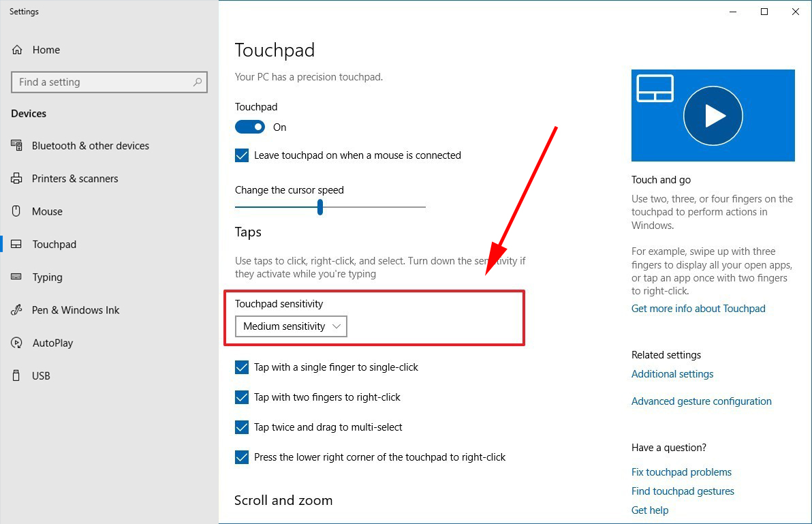Click the Mouse icon in sidebar
The width and height of the screenshot is (812, 524).
[17, 211]
